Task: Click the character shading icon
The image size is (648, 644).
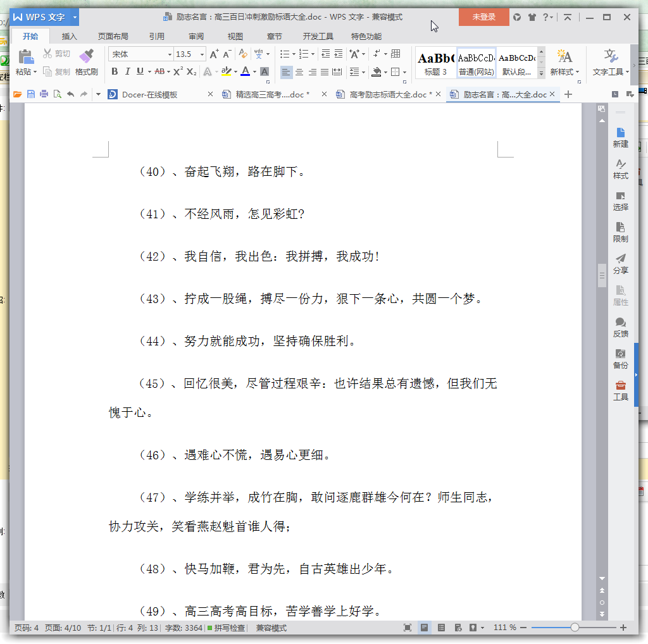Action: click(265, 72)
